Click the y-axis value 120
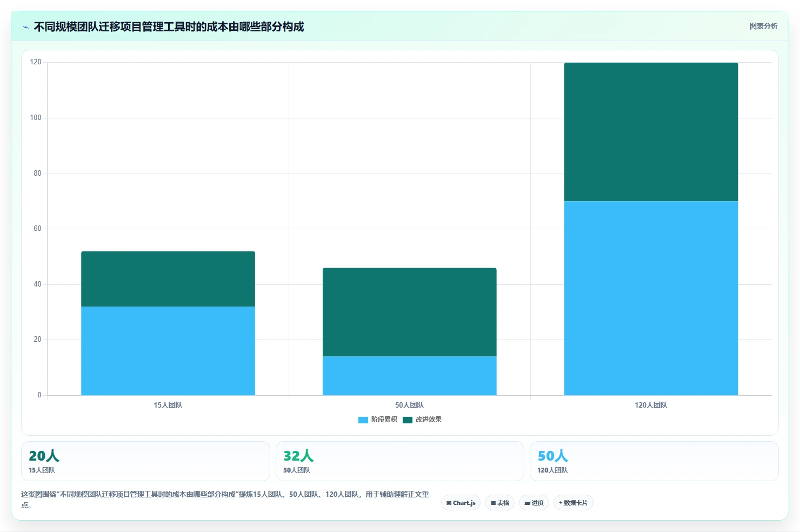 (36, 62)
